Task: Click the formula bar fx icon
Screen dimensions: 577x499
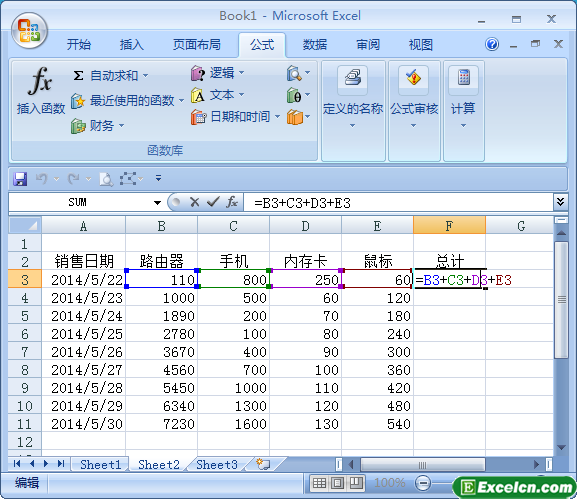Action: point(232,202)
